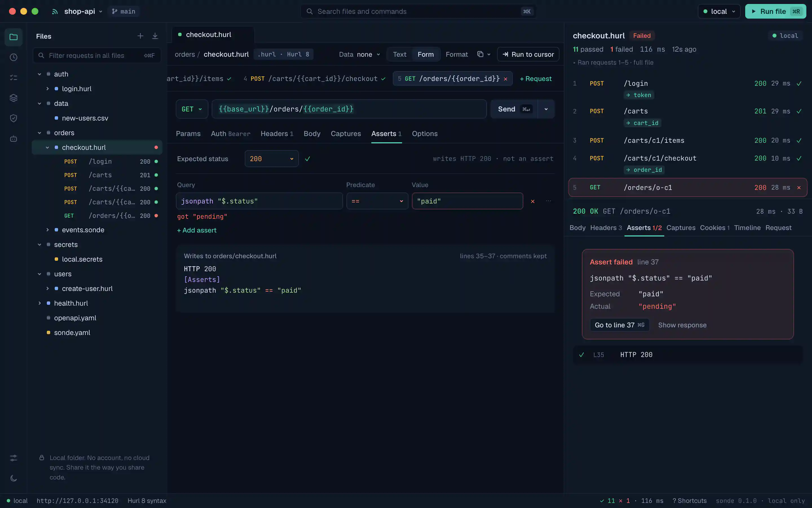This screenshot has height=508, width=812.
Task: Open the == predicate dropdown
Action: 377,201
